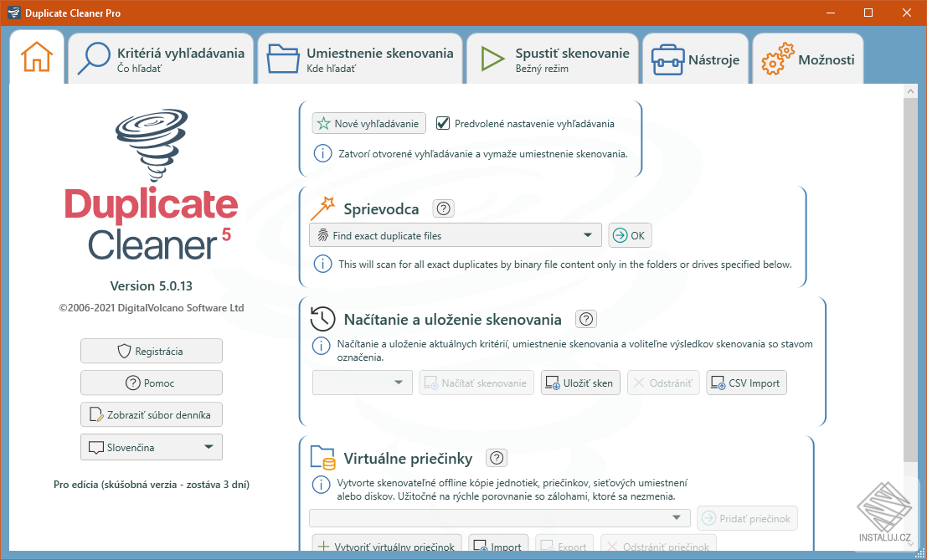This screenshot has width=927, height=560.
Task: Enable Predvolené nastavenie vyhľadávania checkbox
Action: (442, 122)
